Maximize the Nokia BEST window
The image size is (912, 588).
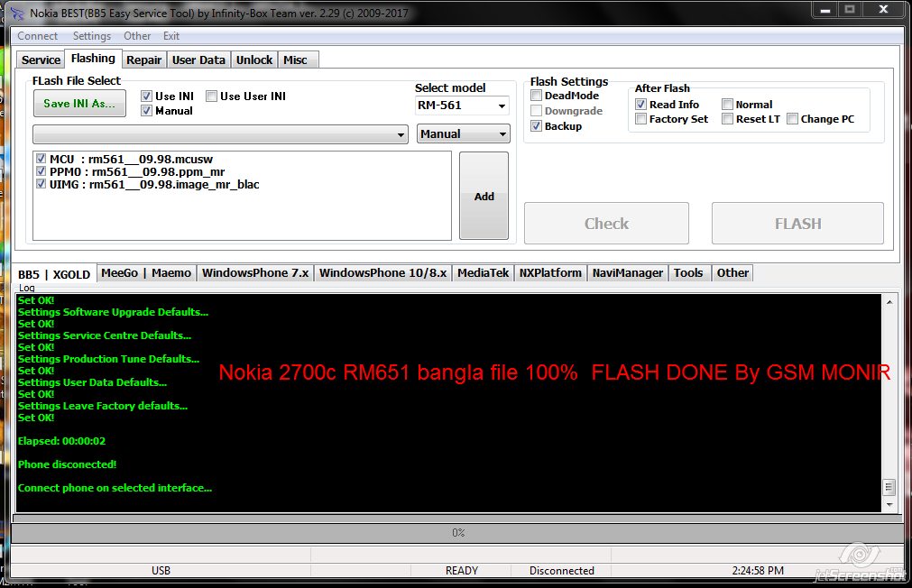point(850,9)
